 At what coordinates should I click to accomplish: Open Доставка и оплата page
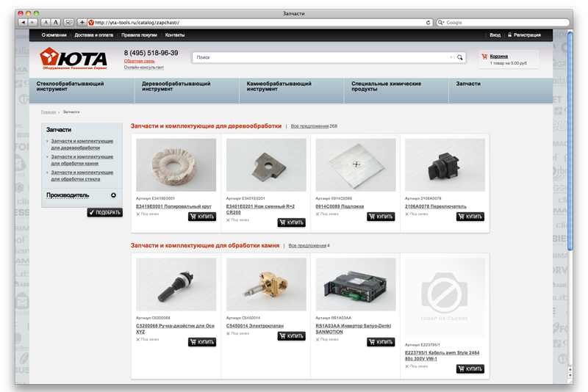(x=94, y=35)
